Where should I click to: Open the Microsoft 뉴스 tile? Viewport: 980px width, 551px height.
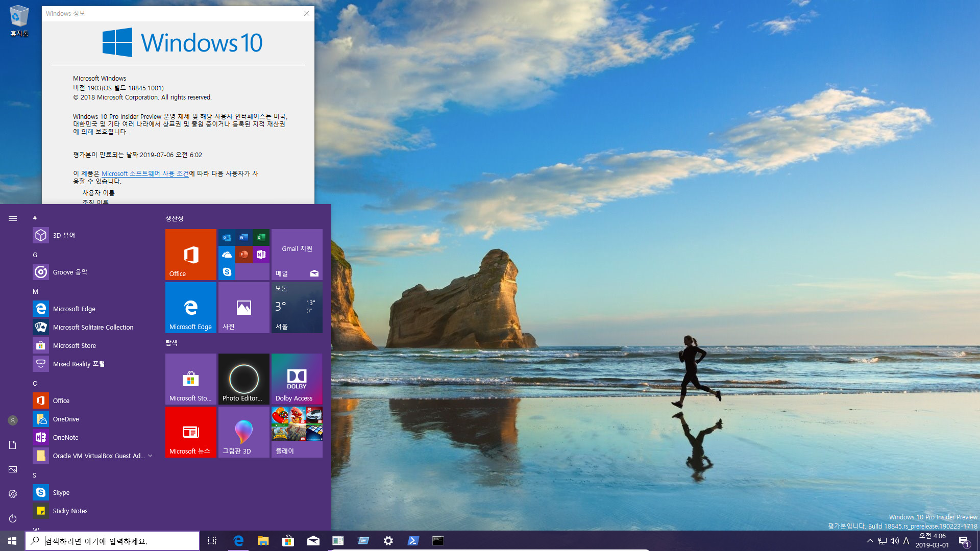(191, 432)
